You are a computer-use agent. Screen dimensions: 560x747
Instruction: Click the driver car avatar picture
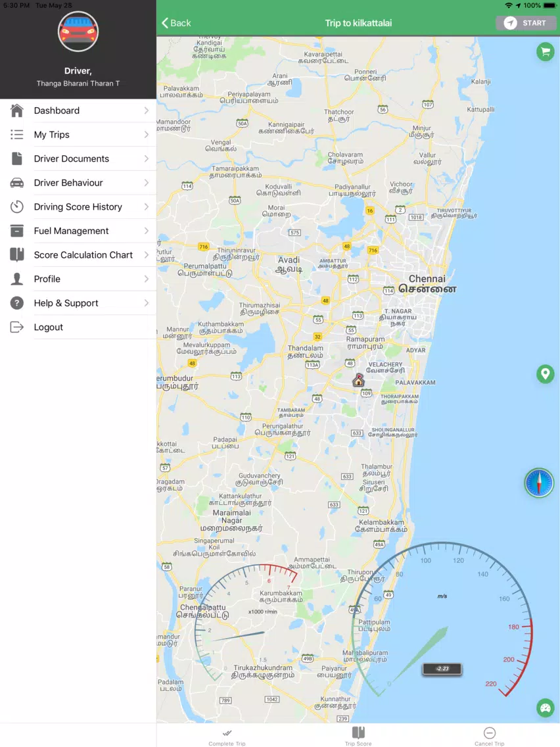(78, 32)
